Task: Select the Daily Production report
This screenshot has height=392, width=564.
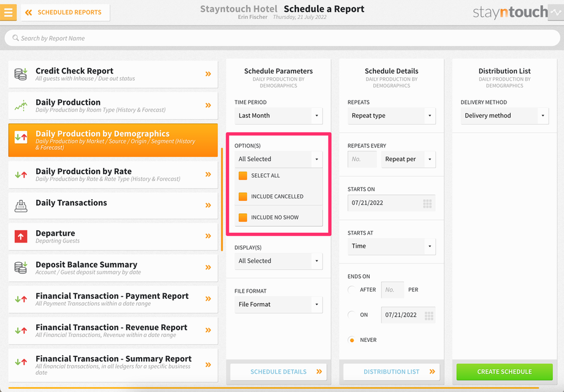Action: [x=113, y=105]
